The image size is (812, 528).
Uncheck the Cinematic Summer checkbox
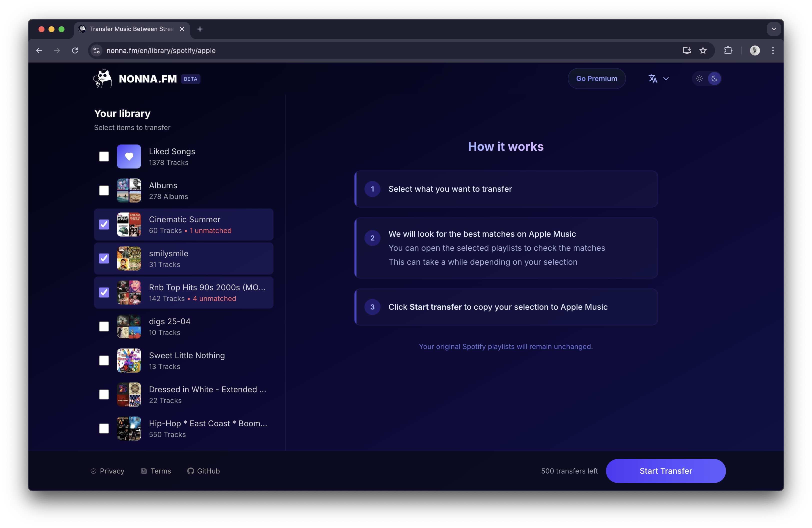[104, 224]
